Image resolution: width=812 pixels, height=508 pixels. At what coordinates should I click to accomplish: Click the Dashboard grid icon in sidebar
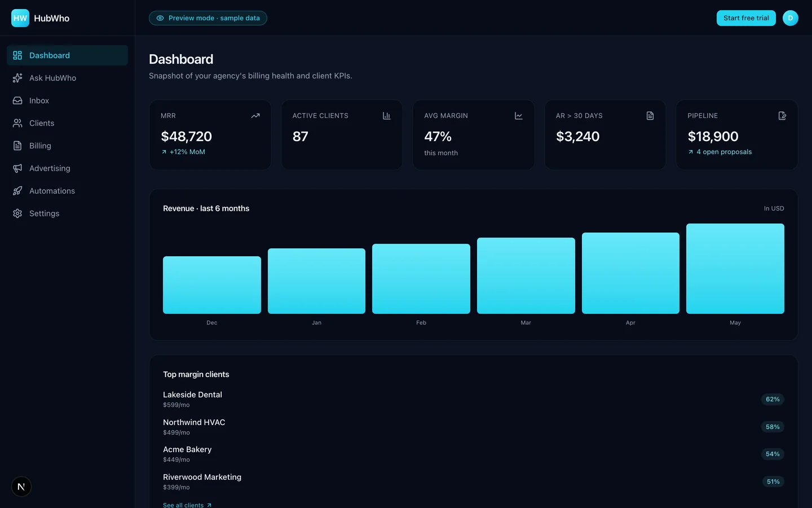click(x=17, y=55)
